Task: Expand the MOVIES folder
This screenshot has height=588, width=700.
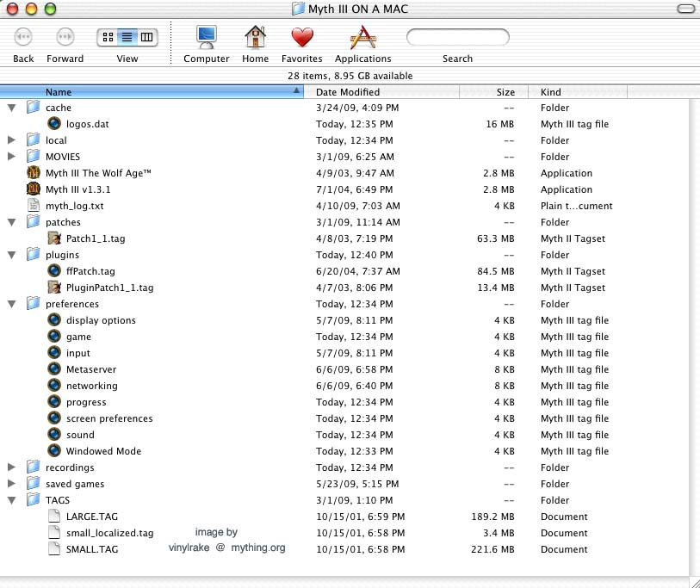Action: [11, 157]
